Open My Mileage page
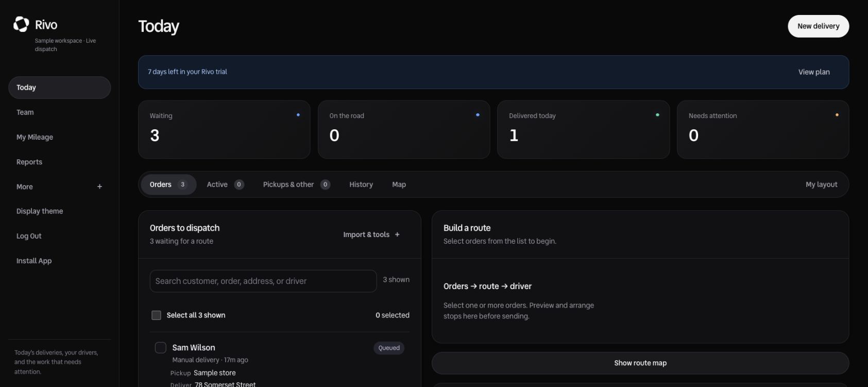This screenshot has height=387, width=868. coord(59,137)
